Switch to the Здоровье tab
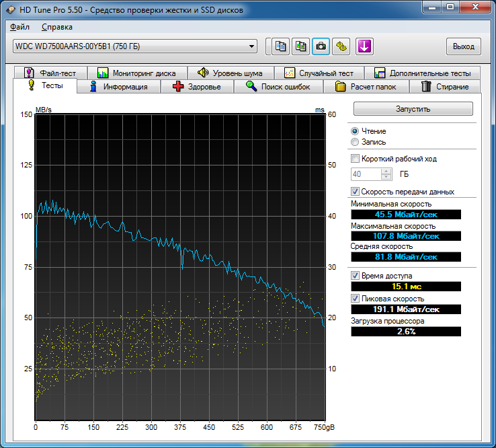Viewport: 496px width, 448px height. 197,86
